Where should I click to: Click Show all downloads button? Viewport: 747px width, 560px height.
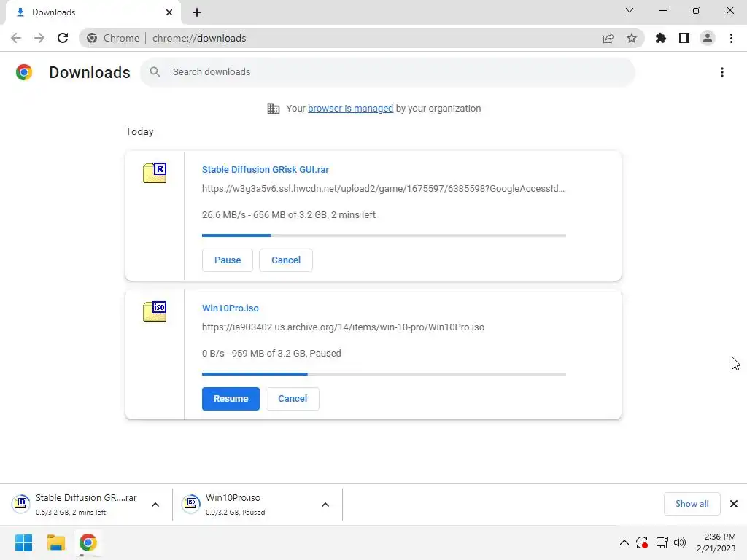pos(692,504)
